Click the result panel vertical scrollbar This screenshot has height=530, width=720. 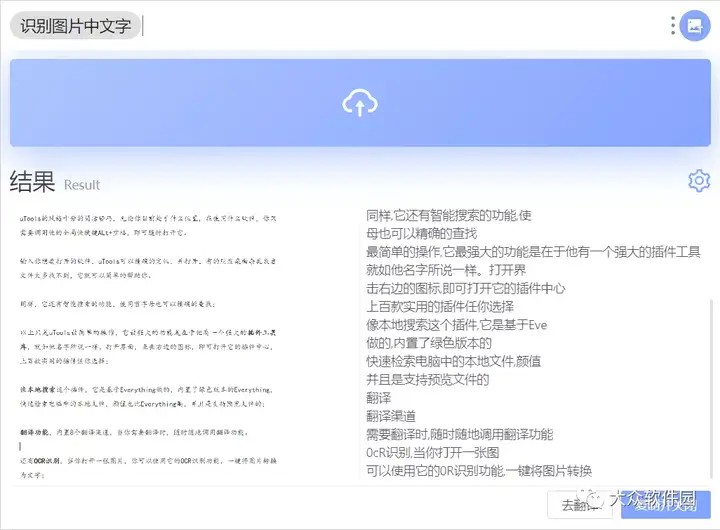[x=711, y=390]
